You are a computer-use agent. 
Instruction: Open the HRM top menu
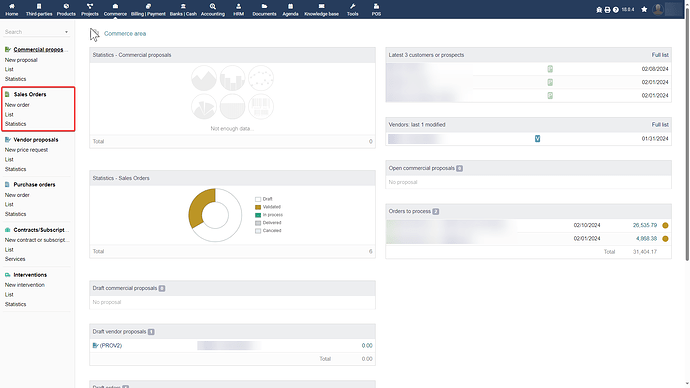click(239, 9)
